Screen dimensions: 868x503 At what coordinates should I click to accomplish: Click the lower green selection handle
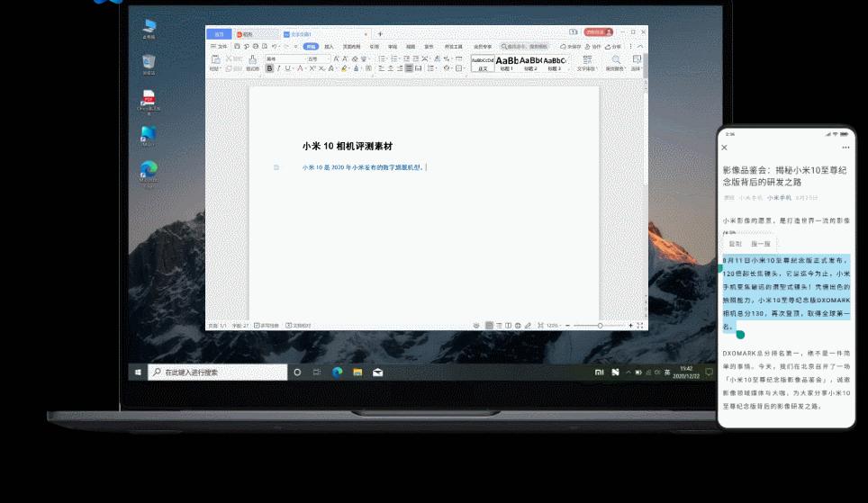(740, 335)
